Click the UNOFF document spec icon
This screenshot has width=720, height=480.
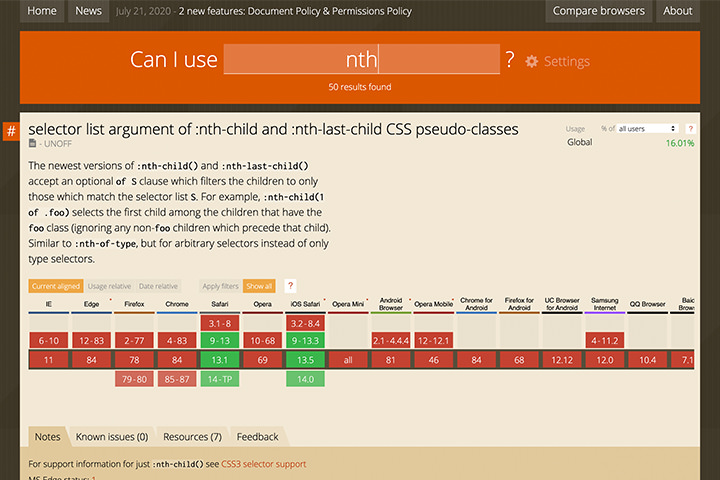pyautogui.click(x=33, y=145)
